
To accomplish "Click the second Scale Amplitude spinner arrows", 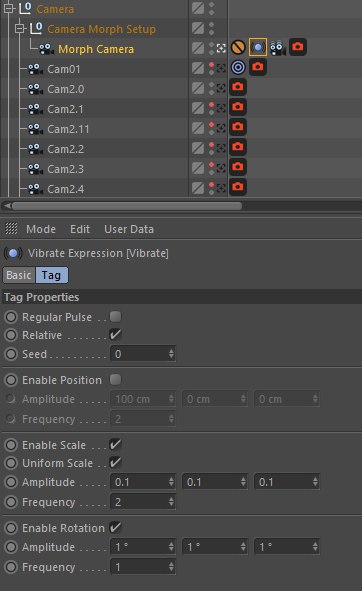I will coord(243,482).
